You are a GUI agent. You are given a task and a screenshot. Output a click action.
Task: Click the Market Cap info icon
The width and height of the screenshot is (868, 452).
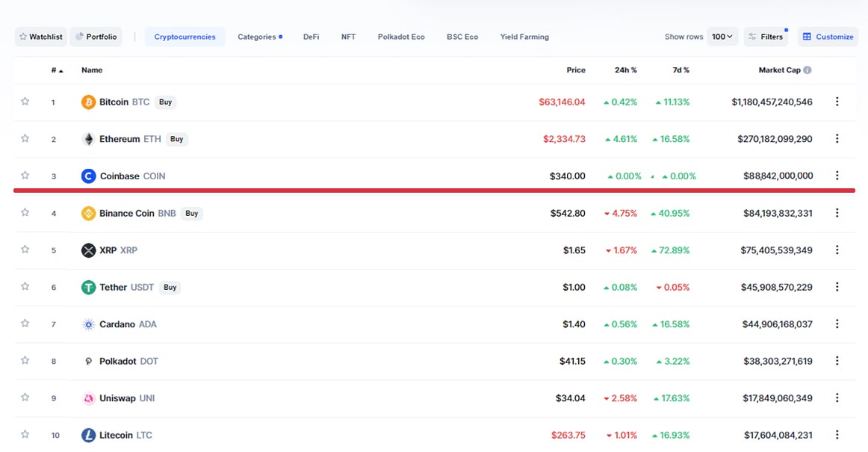807,70
